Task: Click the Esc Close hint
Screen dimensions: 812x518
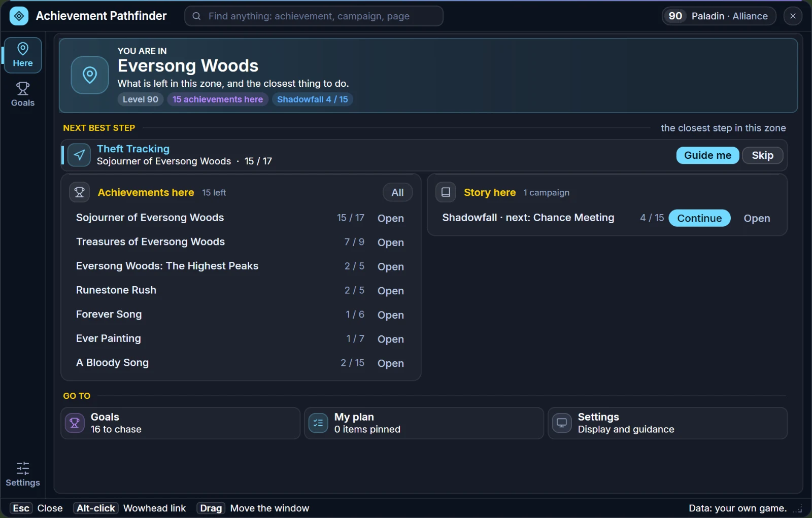Action: [36, 508]
